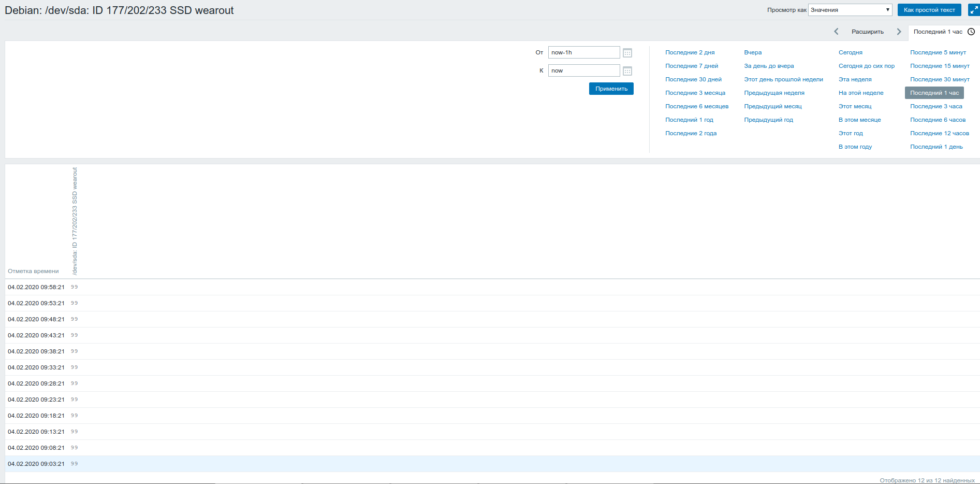Choose the Последние 6 месяцев range
Image resolution: width=980 pixels, height=484 pixels.
click(697, 106)
